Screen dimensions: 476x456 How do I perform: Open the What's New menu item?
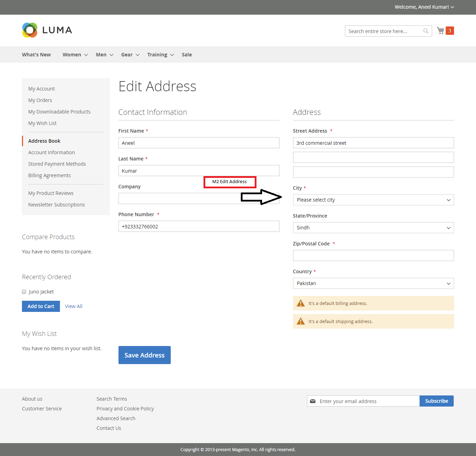pyautogui.click(x=36, y=55)
